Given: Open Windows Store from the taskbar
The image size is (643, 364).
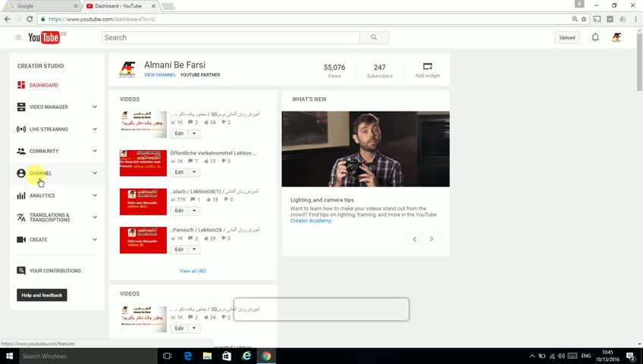Looking at the screenshot, I should (227, 356).
